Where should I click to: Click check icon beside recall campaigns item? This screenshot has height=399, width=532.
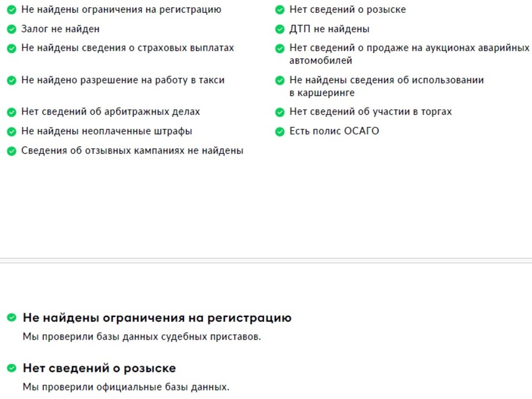[11, 151]
